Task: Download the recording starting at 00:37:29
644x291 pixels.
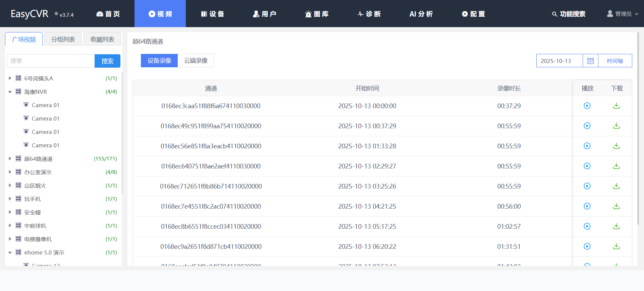Action: (x=616, y=126)
